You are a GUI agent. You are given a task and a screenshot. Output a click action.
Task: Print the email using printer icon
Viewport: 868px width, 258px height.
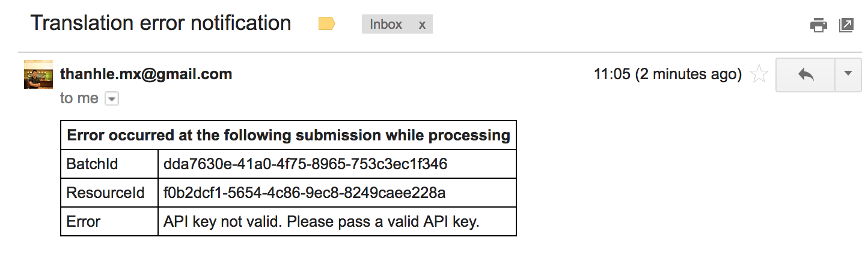coord(818,25)
